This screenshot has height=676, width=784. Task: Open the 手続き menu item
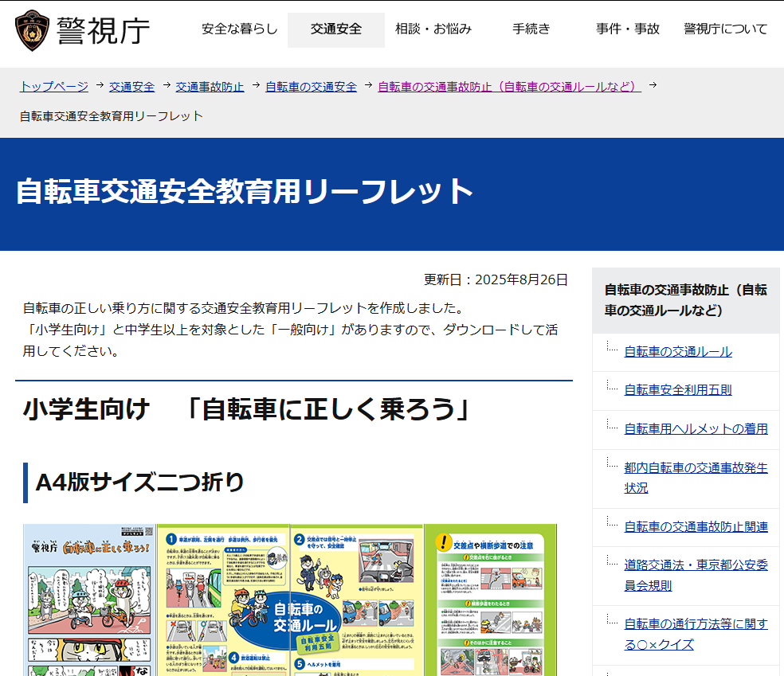[531, 29]
